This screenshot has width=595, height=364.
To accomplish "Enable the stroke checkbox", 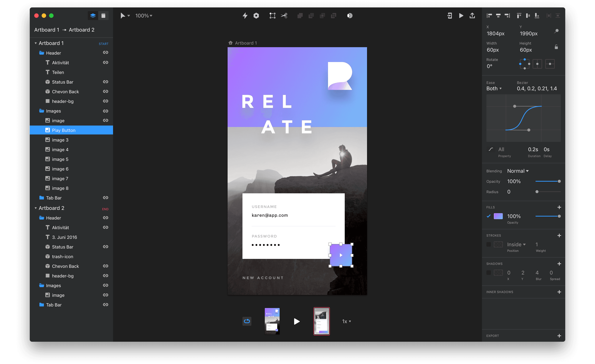I will (488, 244).
